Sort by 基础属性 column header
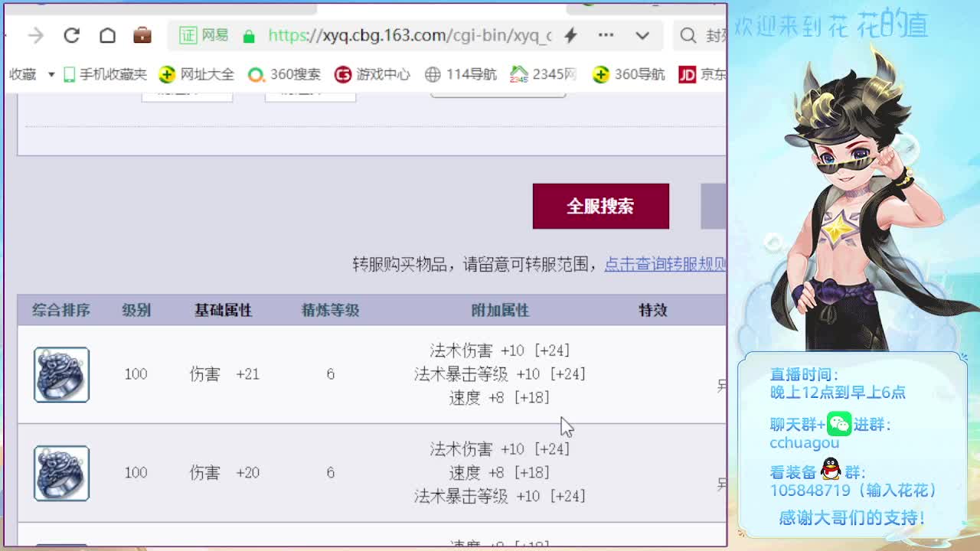Image resolution: width=980 pixels, height=551 pixels. click(223, 310)
